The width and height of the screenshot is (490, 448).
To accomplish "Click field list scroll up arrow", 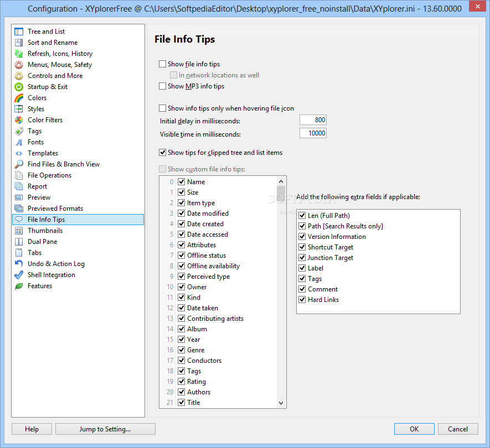I will tap(281, 181).
